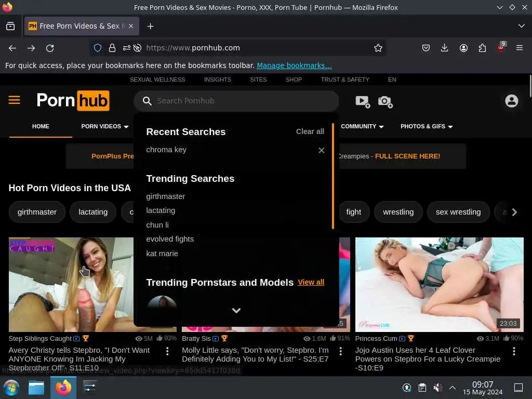Click the 'fight' tag pill
532x399 pixels.
pos(353,212)
